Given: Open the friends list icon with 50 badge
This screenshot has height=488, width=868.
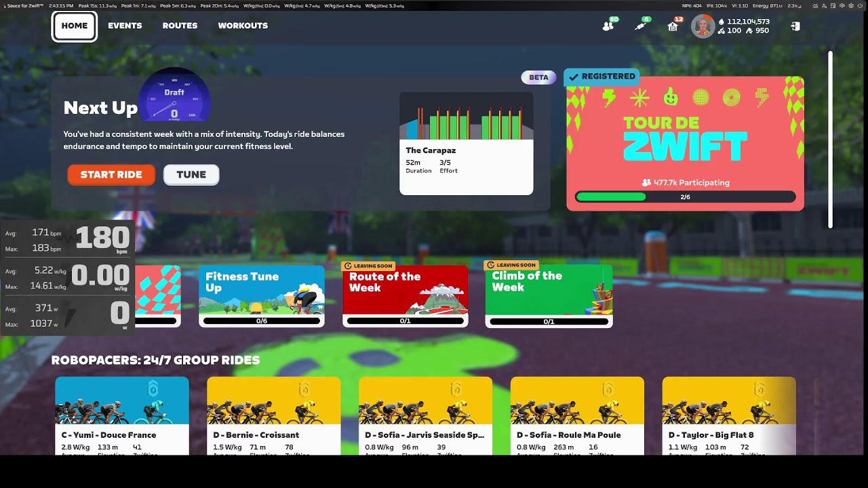Looking at the screenshot, I should pos(608,26).
